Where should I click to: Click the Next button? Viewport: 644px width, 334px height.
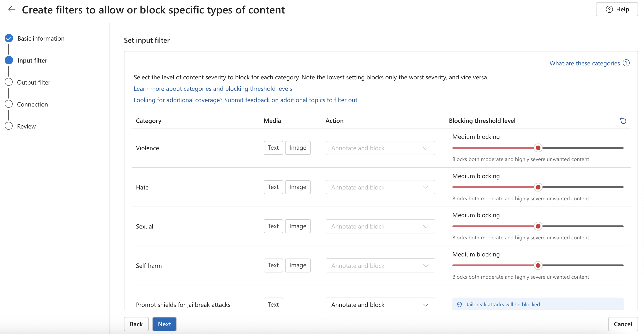[x=164, y=324]
